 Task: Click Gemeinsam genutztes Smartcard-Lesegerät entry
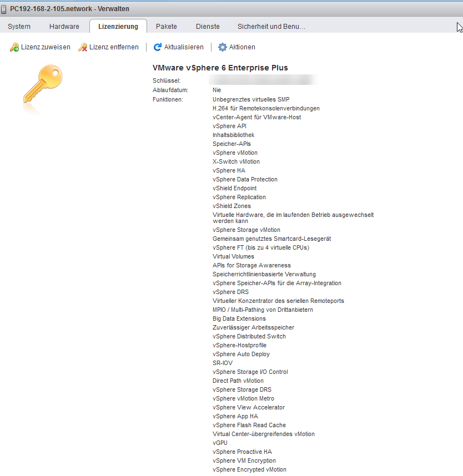[x=271, y=239]
